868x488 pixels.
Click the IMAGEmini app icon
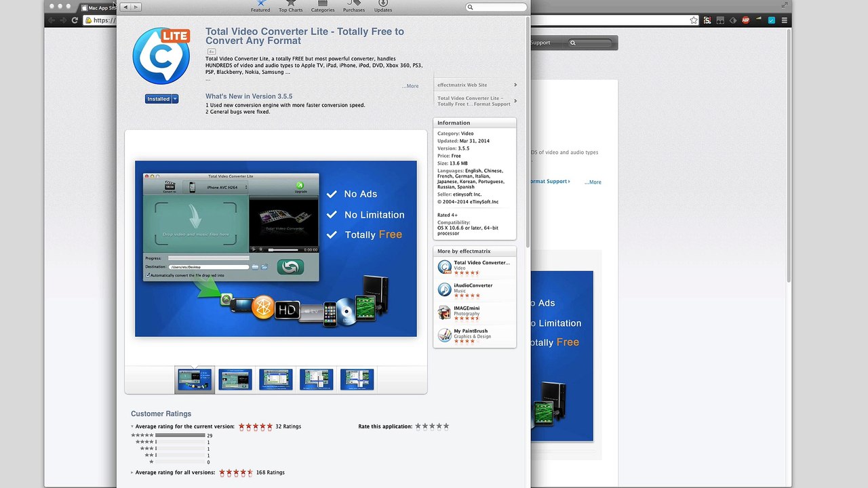444,312
